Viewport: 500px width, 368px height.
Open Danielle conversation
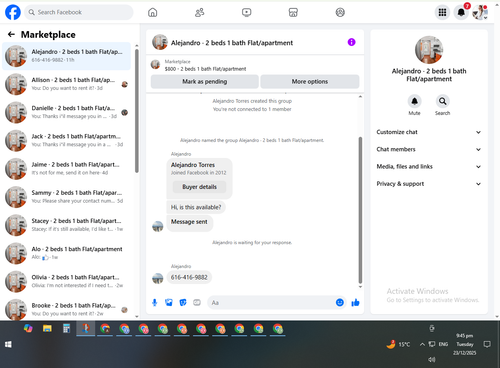(x=67, y=112)
